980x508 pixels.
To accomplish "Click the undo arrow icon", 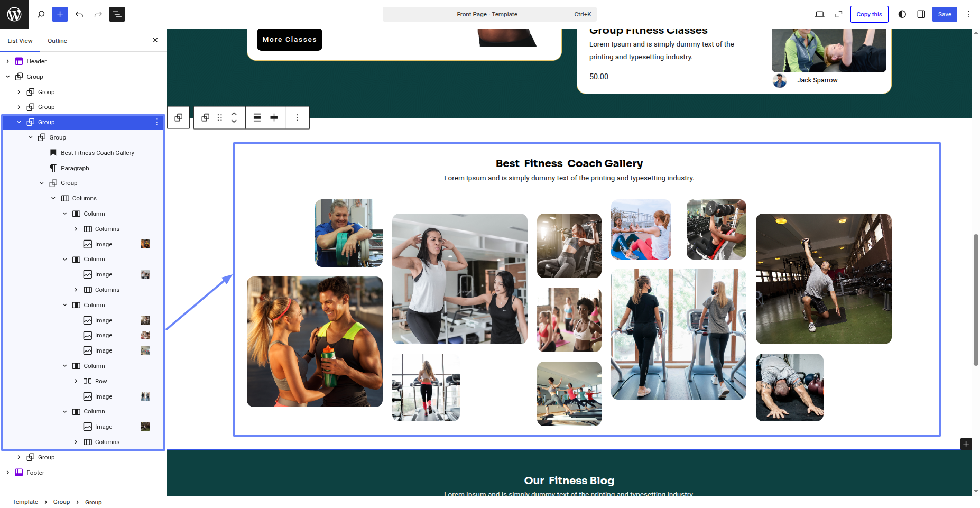I will [79, 14].
